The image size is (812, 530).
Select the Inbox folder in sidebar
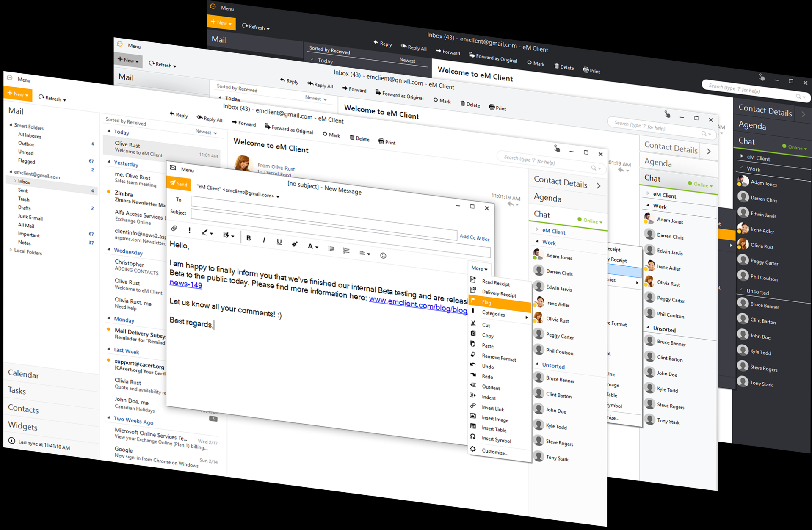pos(24,182)
